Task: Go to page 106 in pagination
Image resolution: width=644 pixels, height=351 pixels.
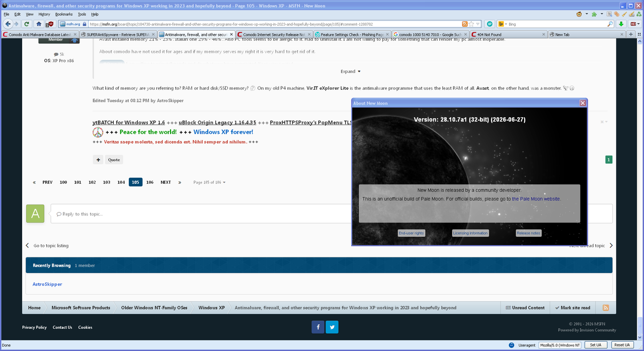Action: point(150,182)
